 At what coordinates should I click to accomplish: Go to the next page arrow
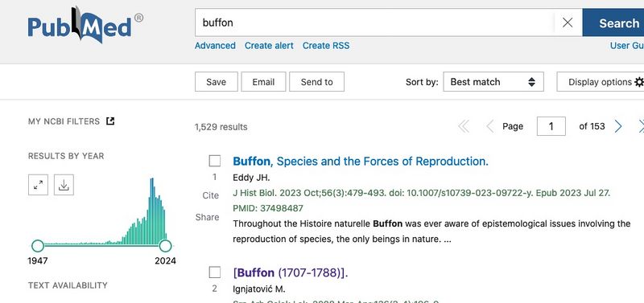click(x=617, y=127)
